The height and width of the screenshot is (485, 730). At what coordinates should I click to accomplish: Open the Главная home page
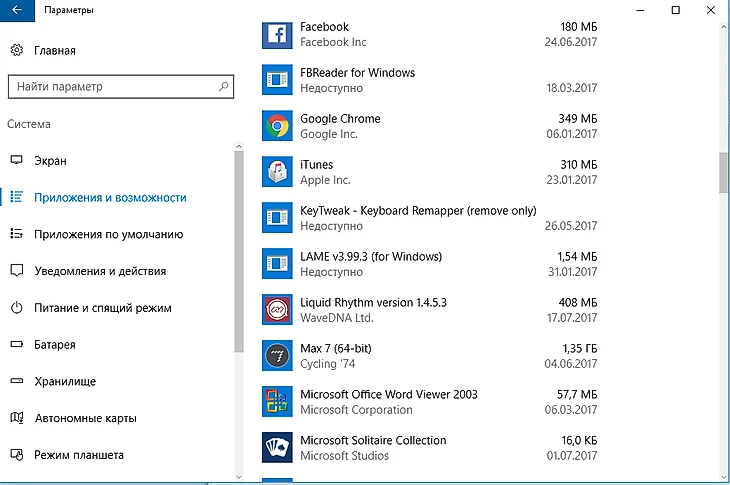point(54,50)
